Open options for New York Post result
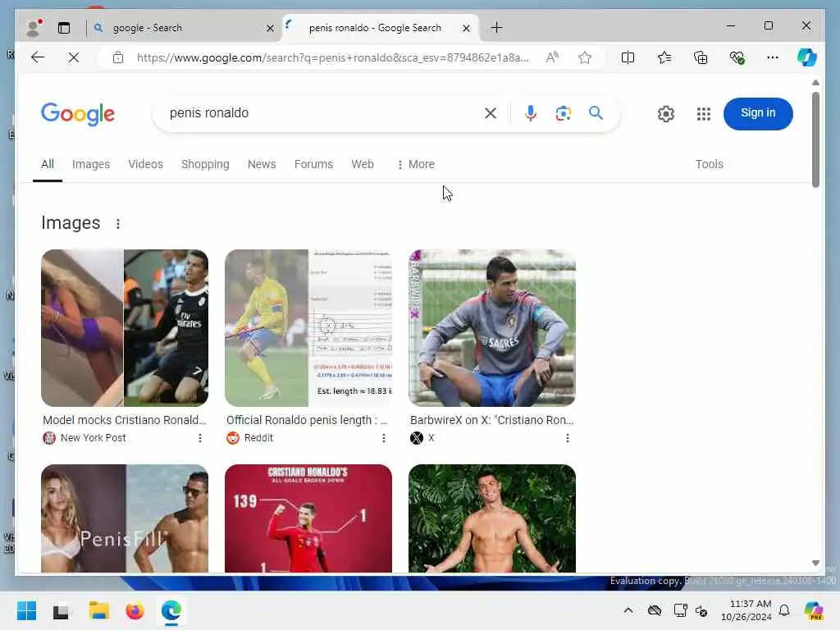The image size is (840, 630). tap(200, 438)
